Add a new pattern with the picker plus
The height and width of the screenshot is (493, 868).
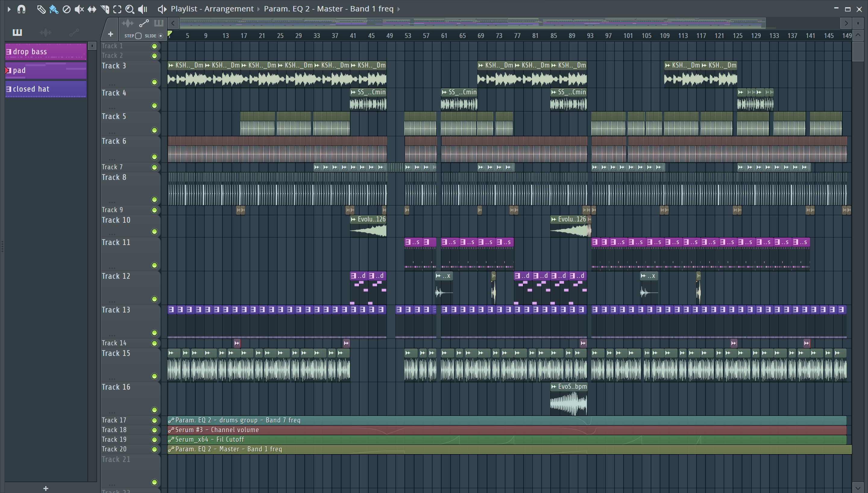(x=46, y=488)
